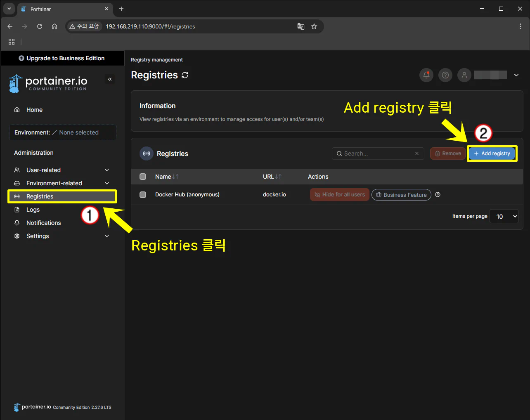Screen dimensions: 530x420
Task: Open the browser three-dot menu
Action: 520,26
